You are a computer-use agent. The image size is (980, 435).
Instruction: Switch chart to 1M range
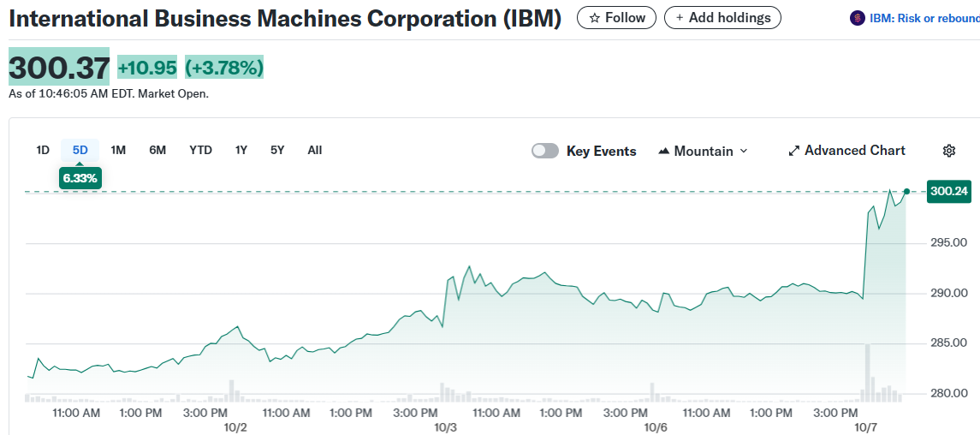[118, 150]
